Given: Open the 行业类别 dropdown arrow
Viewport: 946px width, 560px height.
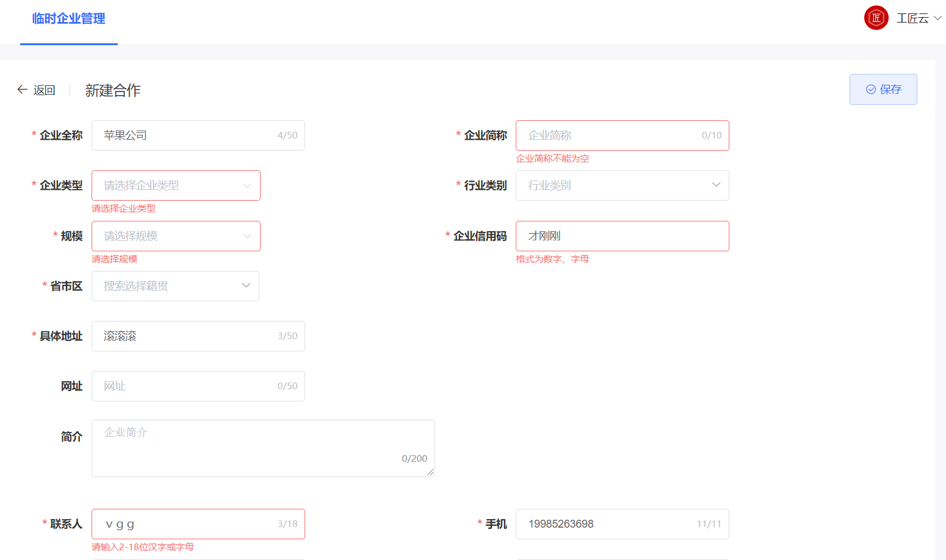Looking at the screenshot, I should pyautogui.click(x=715, y=185).
